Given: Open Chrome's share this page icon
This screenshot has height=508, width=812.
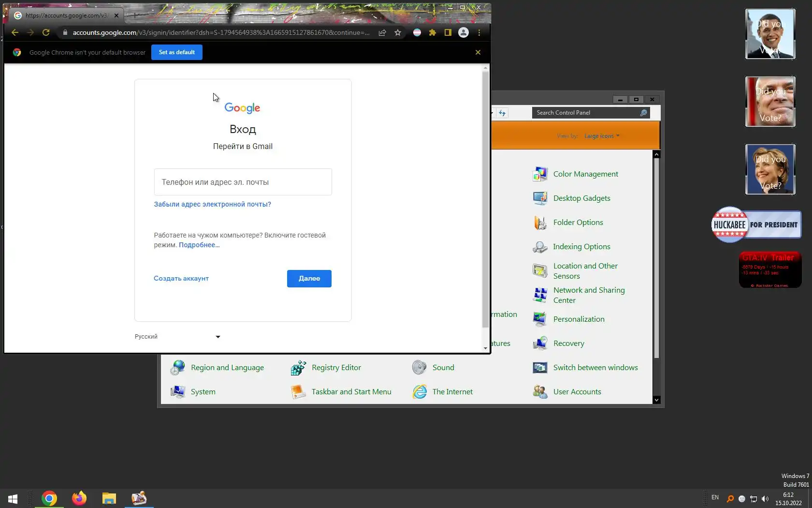Looking at the screenshot, I should (382, 32).
